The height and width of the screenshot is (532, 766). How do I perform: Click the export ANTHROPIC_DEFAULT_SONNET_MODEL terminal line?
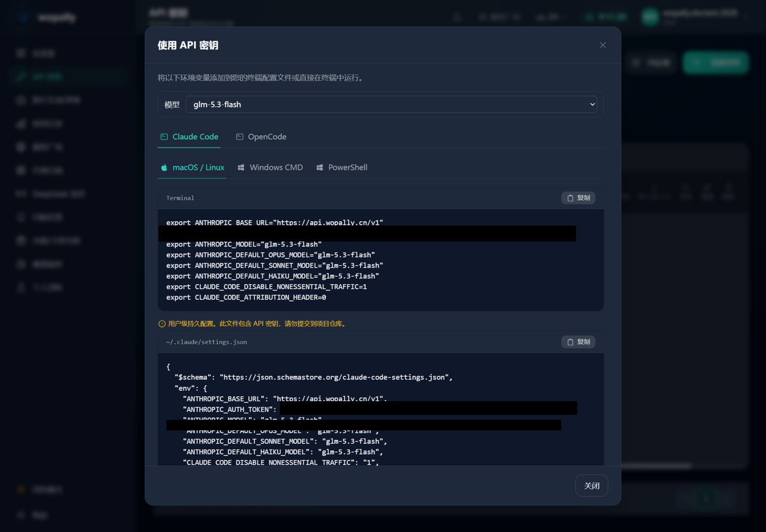tap(274, 265)
